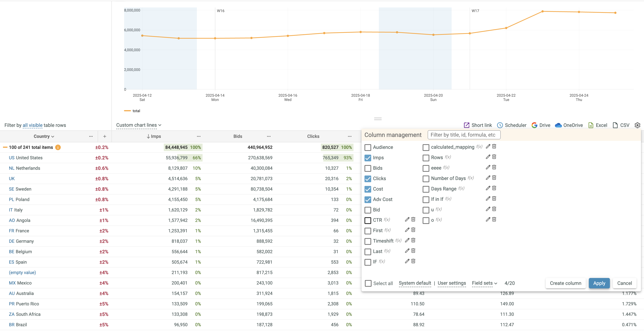This screenshot has width=644, height=332.
Task: Click the edit pencil for the CTR column
Action: [407, 219]
